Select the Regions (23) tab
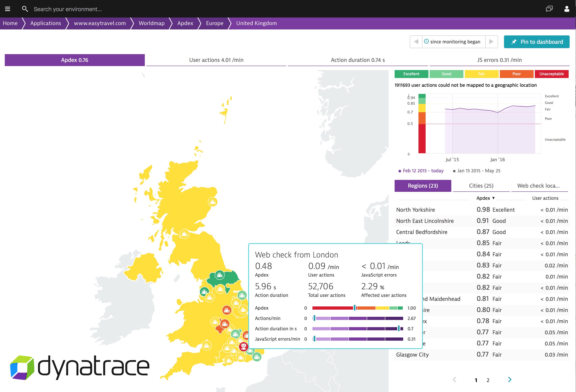Screen dimensions: 576x392 coord(423,186)
